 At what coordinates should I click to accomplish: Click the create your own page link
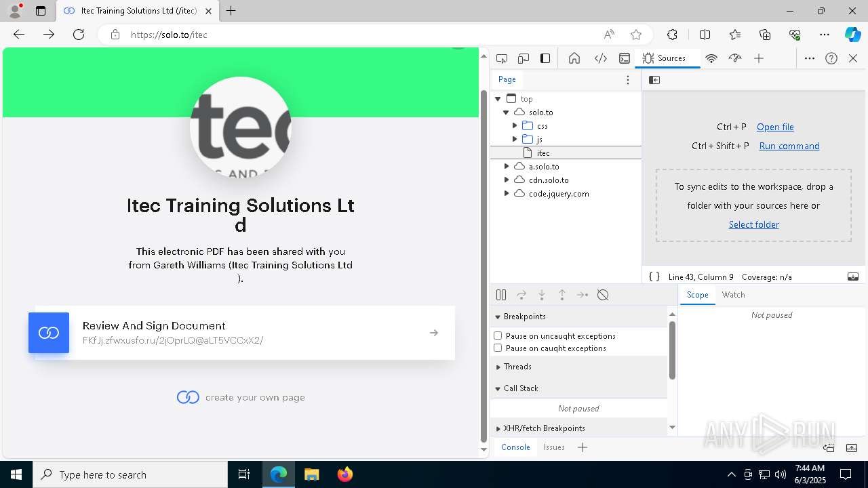click(241, 397)
